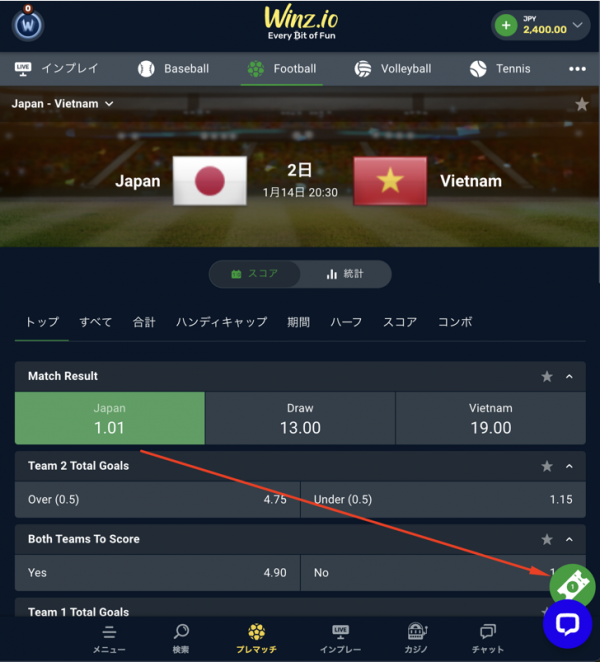
Task: Open the JPY balance dropdown arrow
Action: 577,25
